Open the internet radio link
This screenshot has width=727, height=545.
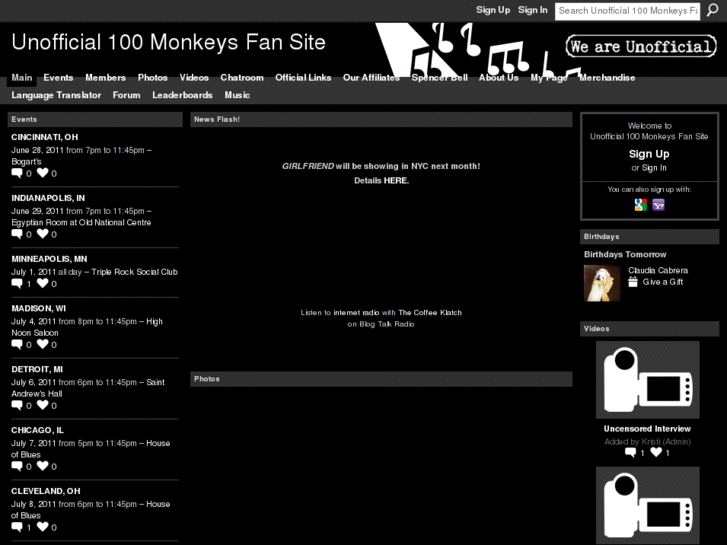(x=357, y=313)
